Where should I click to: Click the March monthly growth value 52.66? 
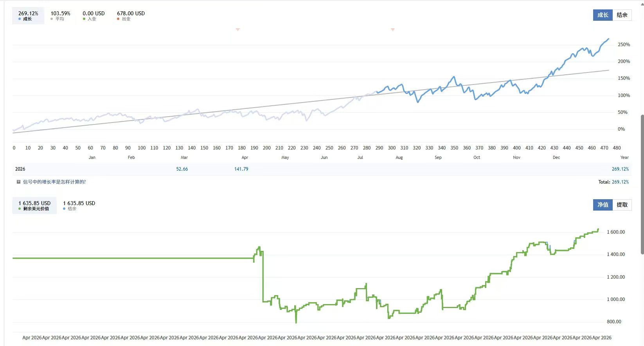pyautogui.click(x=182, y=169)
